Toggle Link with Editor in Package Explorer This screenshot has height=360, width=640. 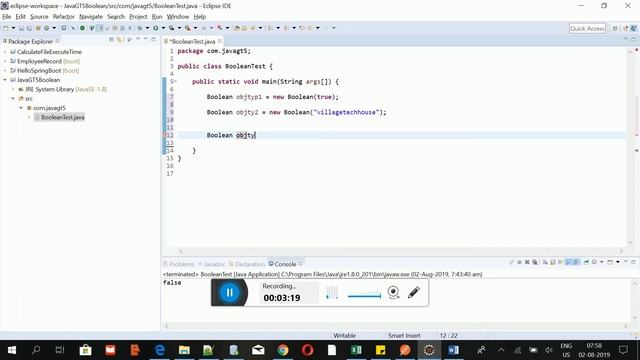119,40
